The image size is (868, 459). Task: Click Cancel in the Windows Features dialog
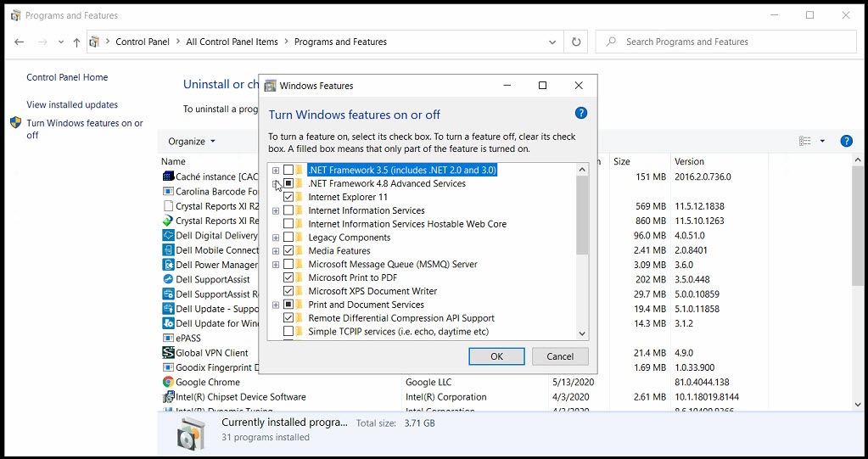coord(560,356)
